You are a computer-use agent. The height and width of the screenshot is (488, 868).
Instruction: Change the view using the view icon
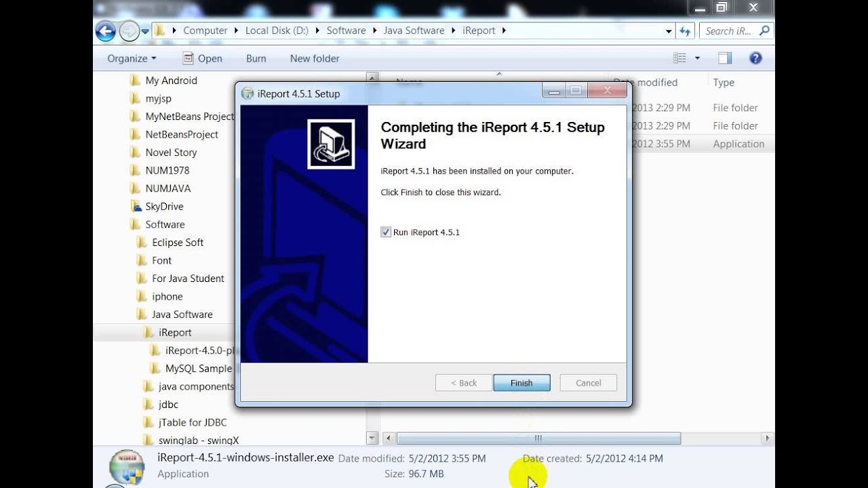(679, 58)
